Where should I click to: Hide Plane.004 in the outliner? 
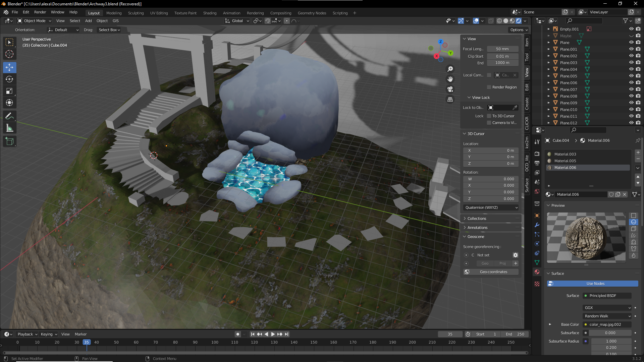pyautogui.click(x=631, y=69)
